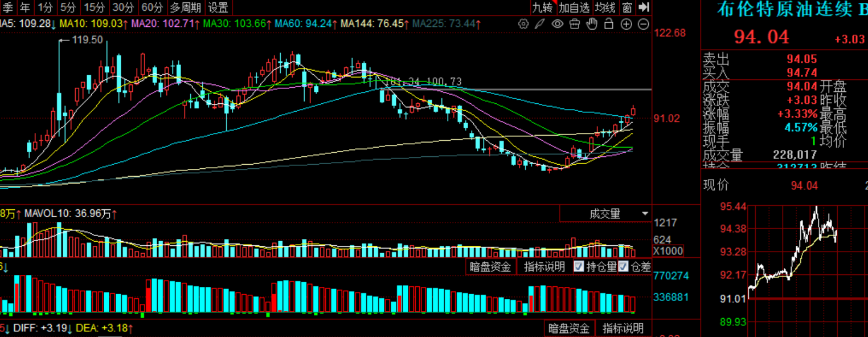
Task: Toggle the eye visibility icon
Action: point(558,24)
